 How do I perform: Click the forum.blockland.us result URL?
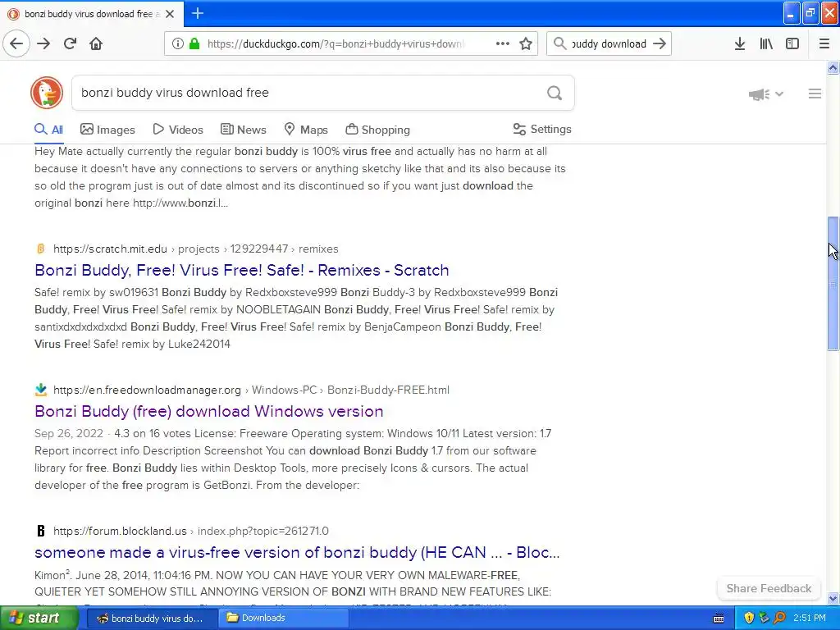(190, 531)
